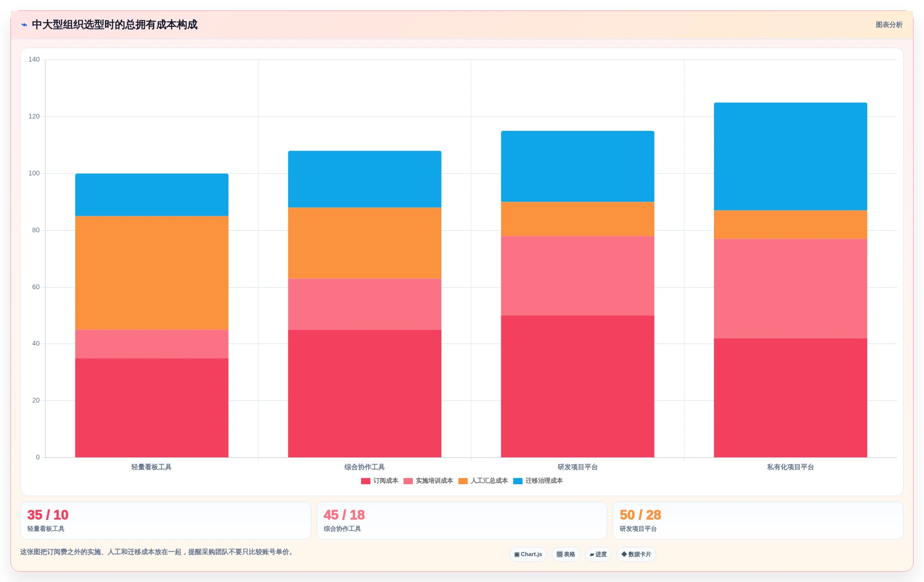Click the blue segment of 轻量看板工具 bar
Screen dimensions: 924x582
pyautogui.click(x=152, y=195)
